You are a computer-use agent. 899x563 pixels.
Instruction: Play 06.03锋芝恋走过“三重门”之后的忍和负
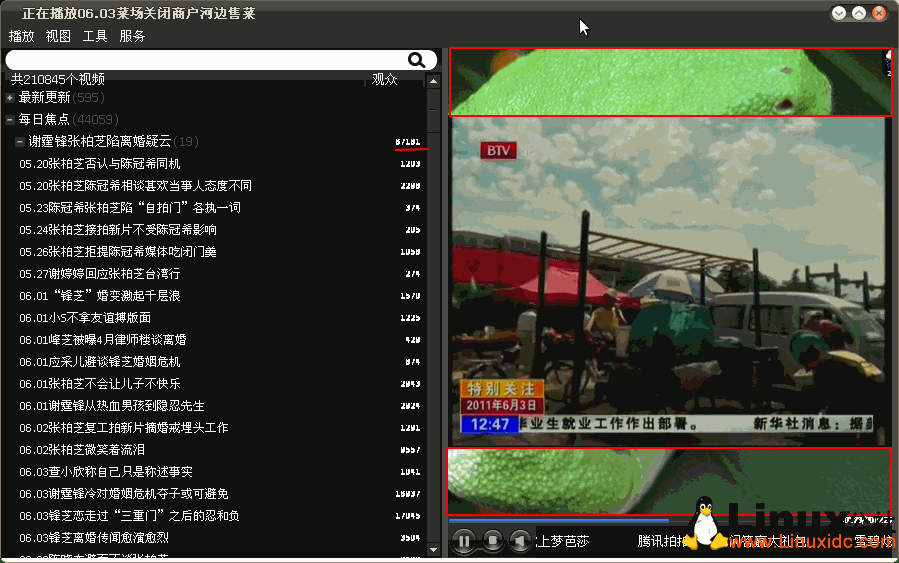(x=130, y=515)
